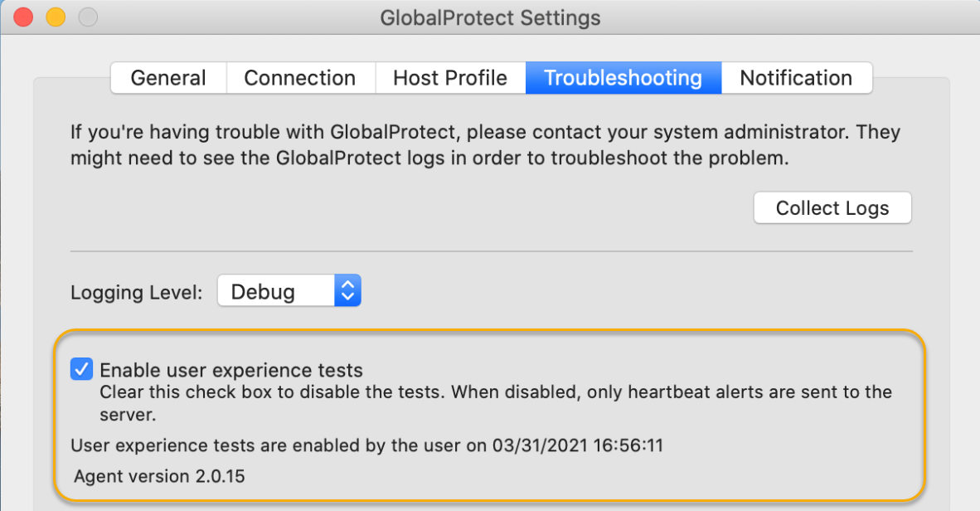Viewport: 980px width, 511px height.
Task: Click the Agent version 2.0.15 text
Action: coord(159,476)
